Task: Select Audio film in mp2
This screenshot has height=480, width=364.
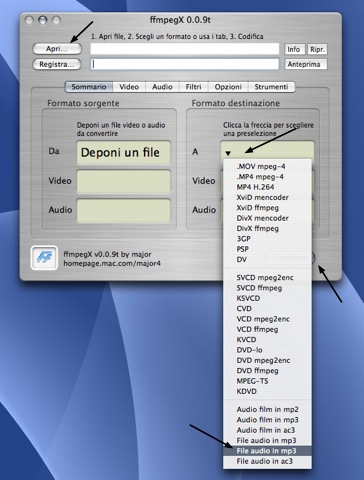Action: (x=267, y=409)
